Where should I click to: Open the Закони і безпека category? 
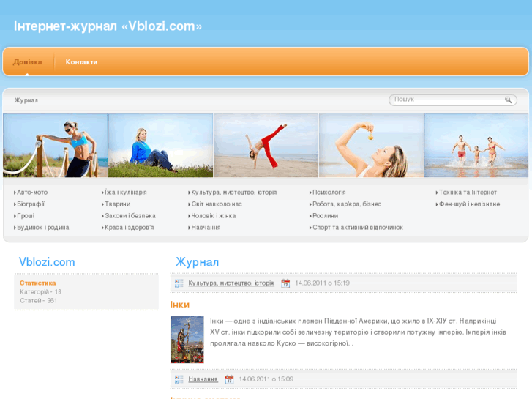[130, 216]
